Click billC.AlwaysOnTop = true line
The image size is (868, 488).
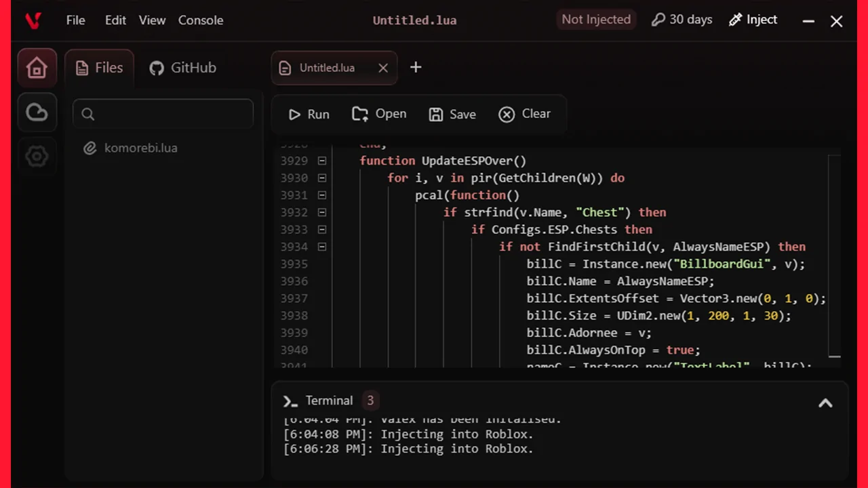tap(614, 350)
